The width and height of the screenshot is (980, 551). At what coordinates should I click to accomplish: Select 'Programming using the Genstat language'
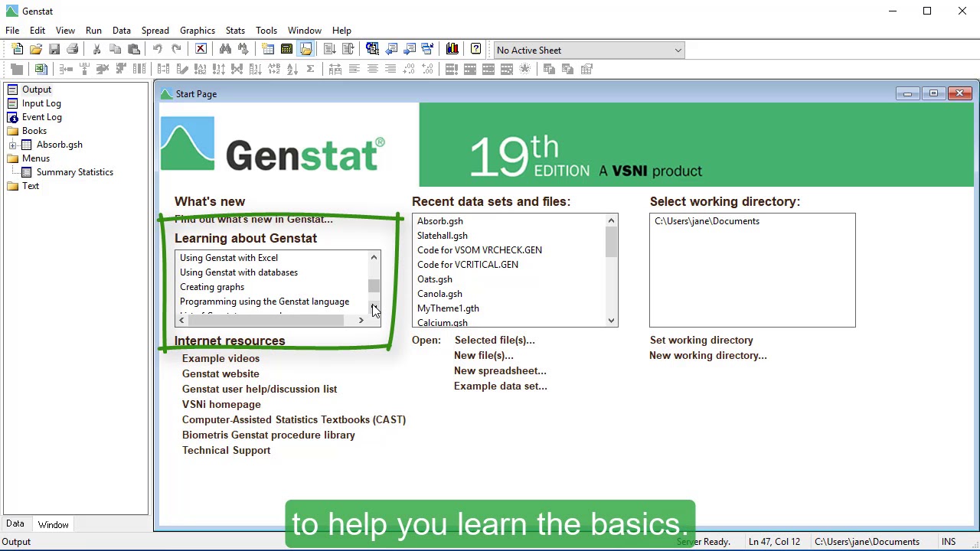(264, 302)
